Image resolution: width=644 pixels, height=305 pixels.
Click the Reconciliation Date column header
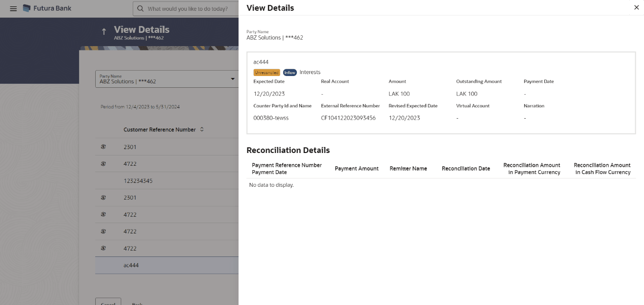pyautogui.click(x=465, y=169)
